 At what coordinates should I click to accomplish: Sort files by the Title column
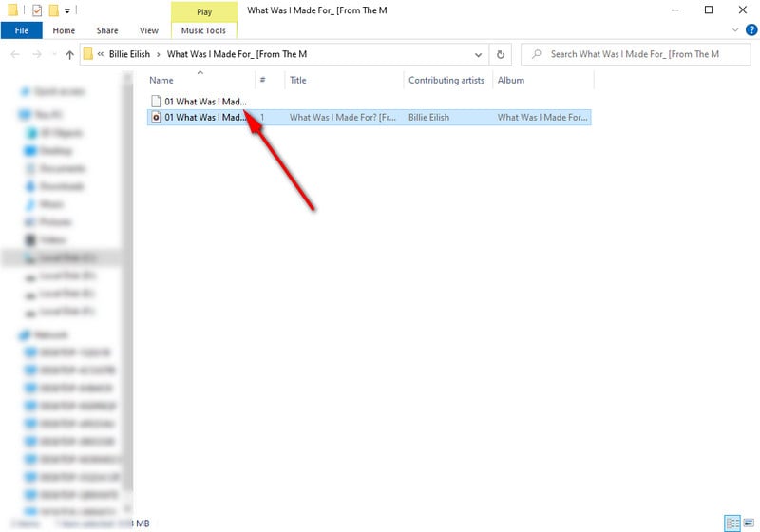coord(344,80)
